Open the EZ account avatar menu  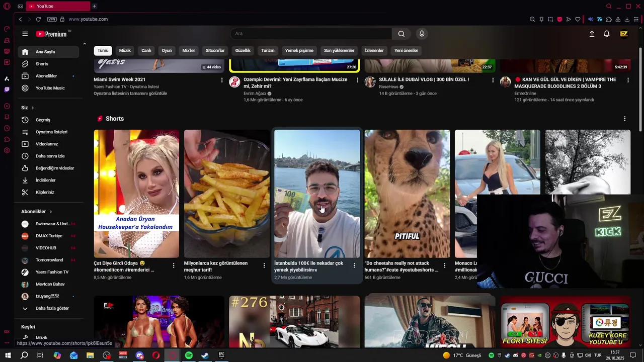coord(624,34)
